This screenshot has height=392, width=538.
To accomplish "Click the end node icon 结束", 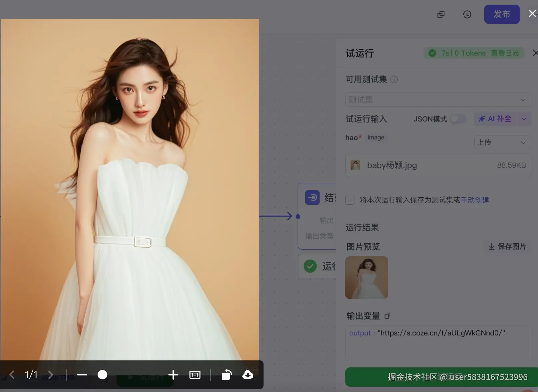I will [312, 197].
